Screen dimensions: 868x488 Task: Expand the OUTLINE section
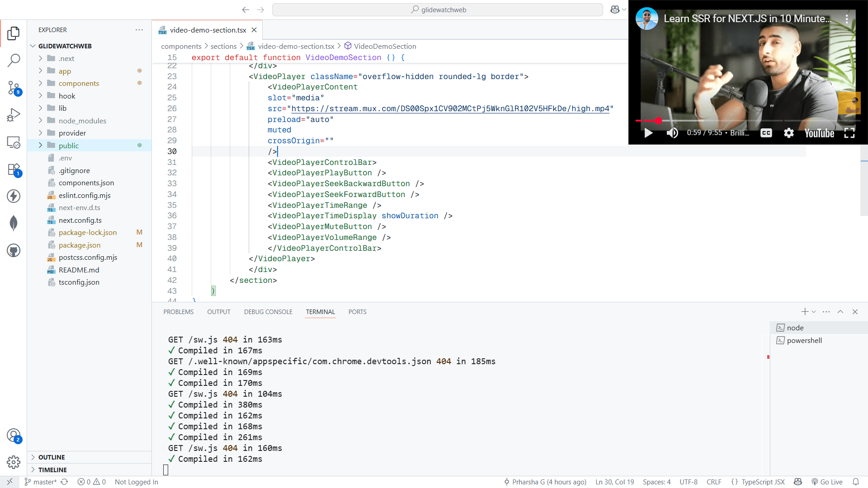pyautogui.click(x=52, y=457)
